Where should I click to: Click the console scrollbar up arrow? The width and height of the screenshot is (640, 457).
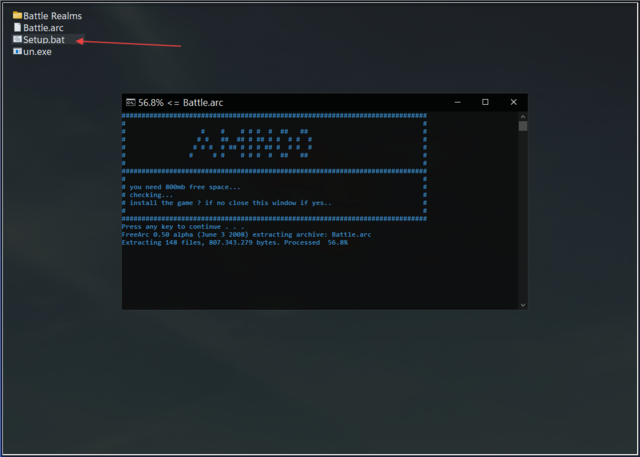click(x=523, y=116)
